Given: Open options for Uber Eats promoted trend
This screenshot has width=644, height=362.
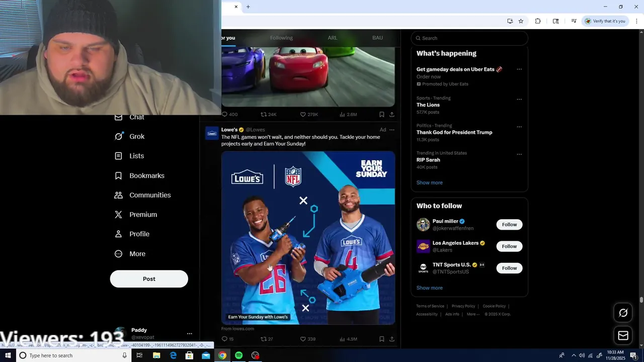Looking at the screenshot, I should point(519,69).
